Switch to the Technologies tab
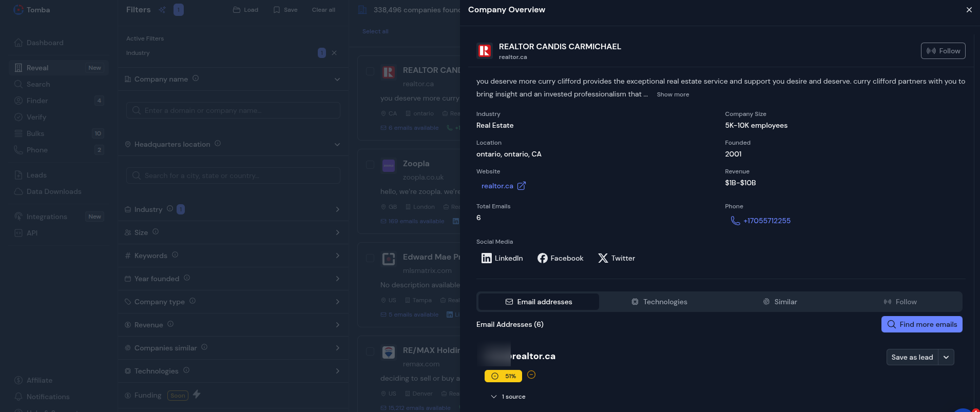 [x=659, y=302]
